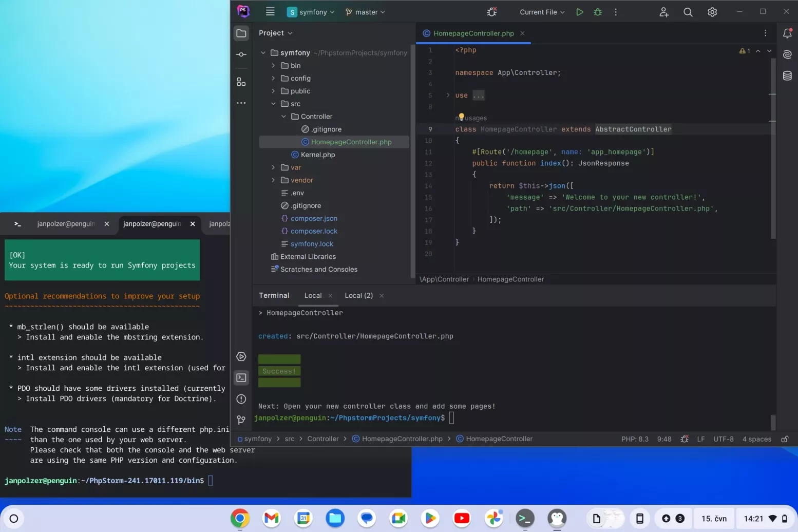
Task: Open the Git tool window icon
Action: point(241,420)
